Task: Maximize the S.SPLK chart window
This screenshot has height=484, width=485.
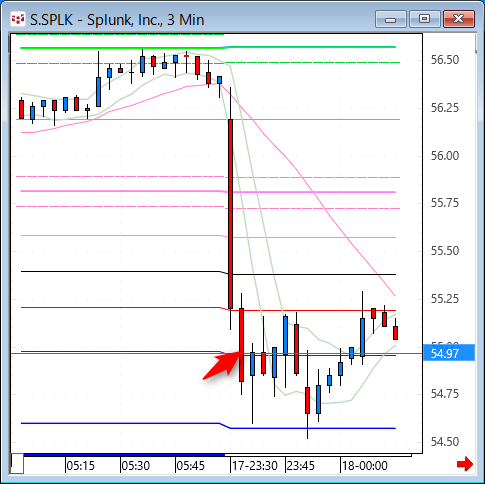Action: 424,19
